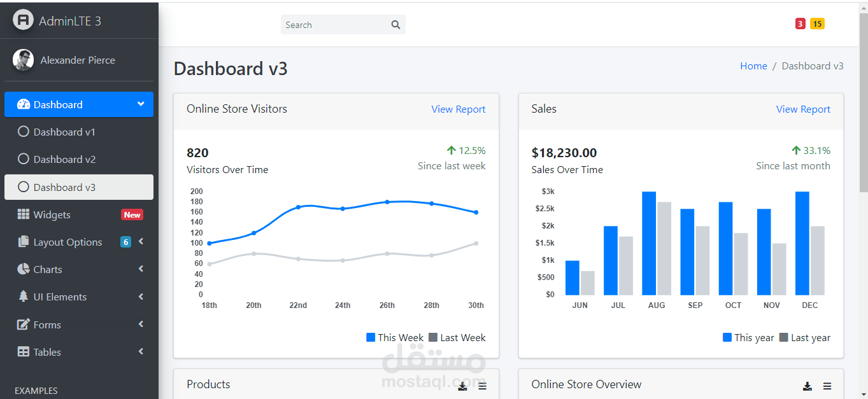This screenshot has height=399, width=868.
Task: Open the yellow 15 notification badge
Action: click(x=817, y=24)
